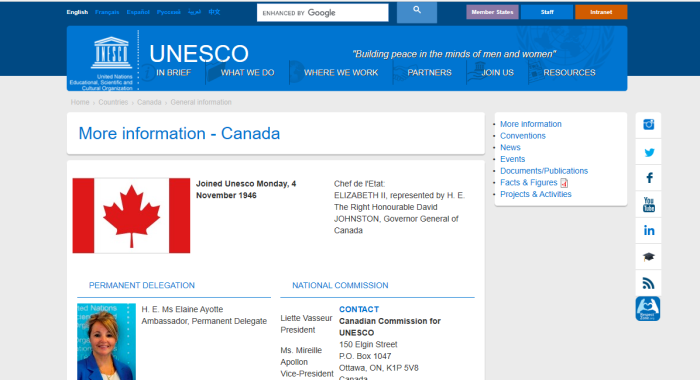Open Member States button

[x=492, y=12]
